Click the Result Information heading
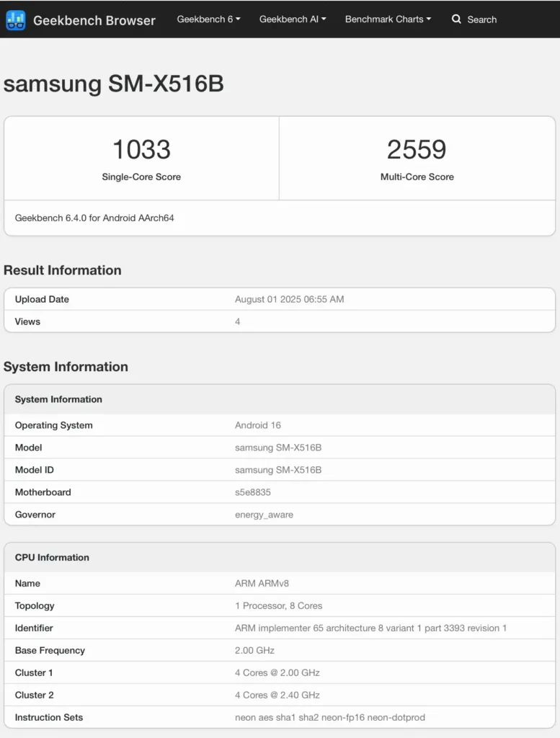 [x=62, y=270]
